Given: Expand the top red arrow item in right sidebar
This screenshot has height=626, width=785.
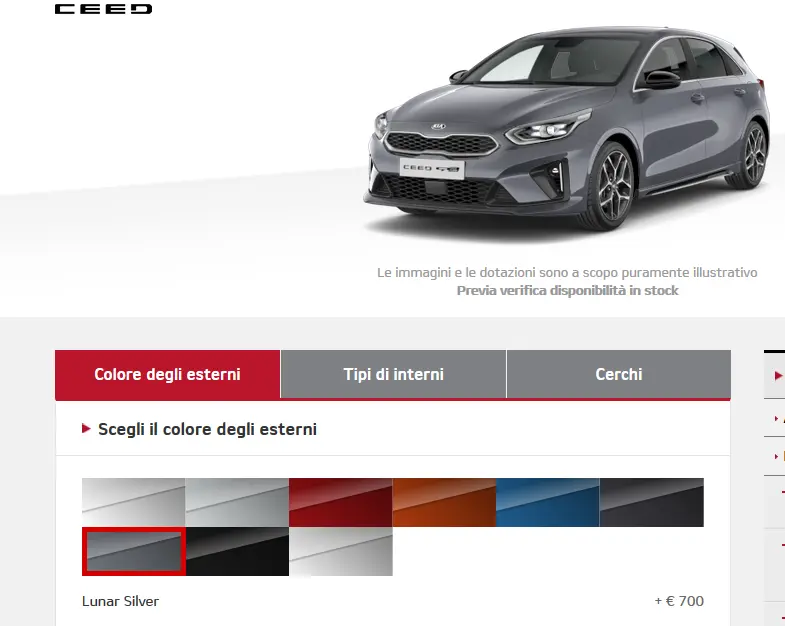Looking at the screenshot, I should point(777,376).
